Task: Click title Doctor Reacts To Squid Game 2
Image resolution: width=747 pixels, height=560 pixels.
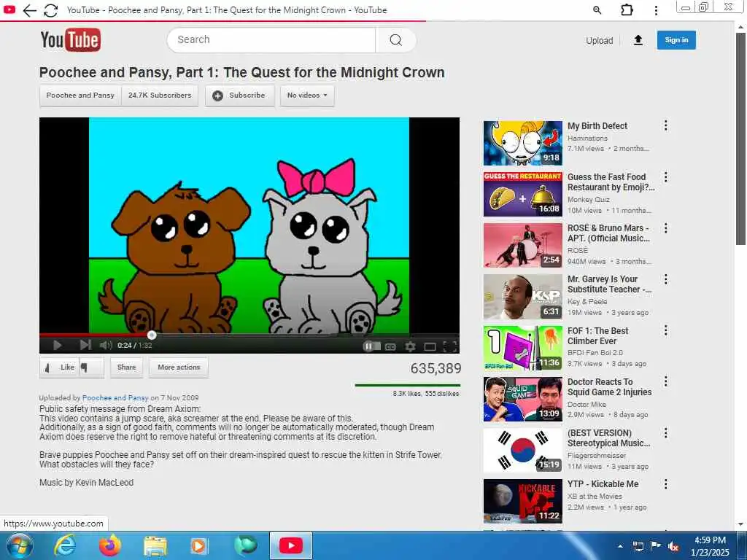Action: (x=609, y=387)
